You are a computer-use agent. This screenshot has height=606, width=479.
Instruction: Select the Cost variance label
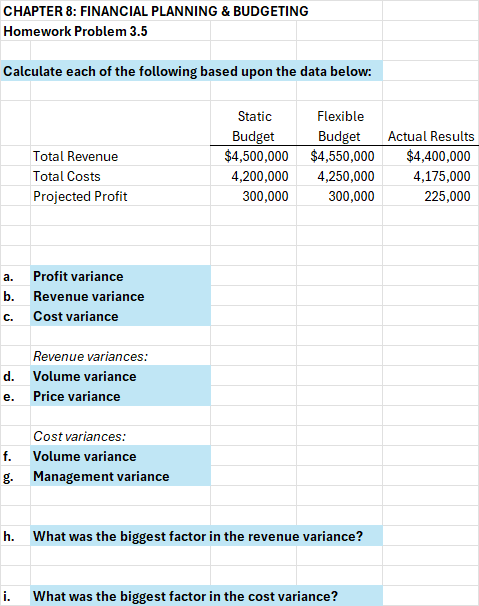tap(121, 316)
